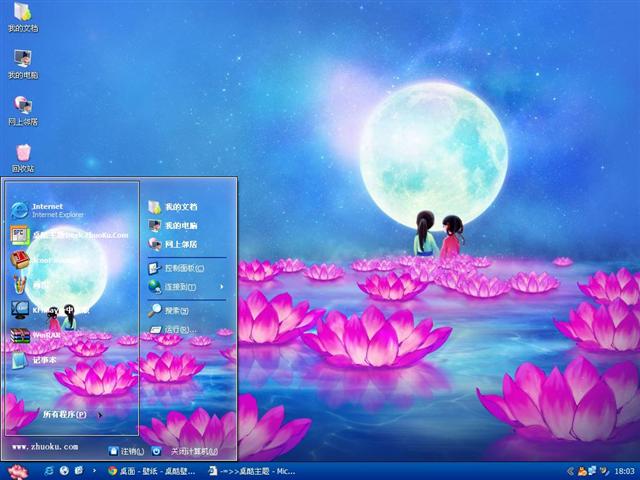Click the lotus Start button on taskbar
Image resolution: width=640 pixels, height=480 pixels.
click(x=18, y=471)
